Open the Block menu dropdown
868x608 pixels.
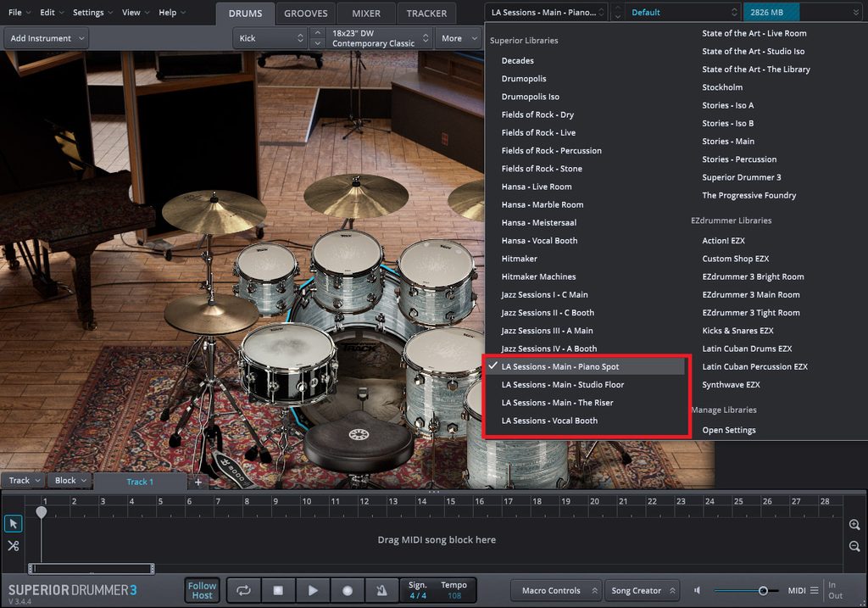70,481
